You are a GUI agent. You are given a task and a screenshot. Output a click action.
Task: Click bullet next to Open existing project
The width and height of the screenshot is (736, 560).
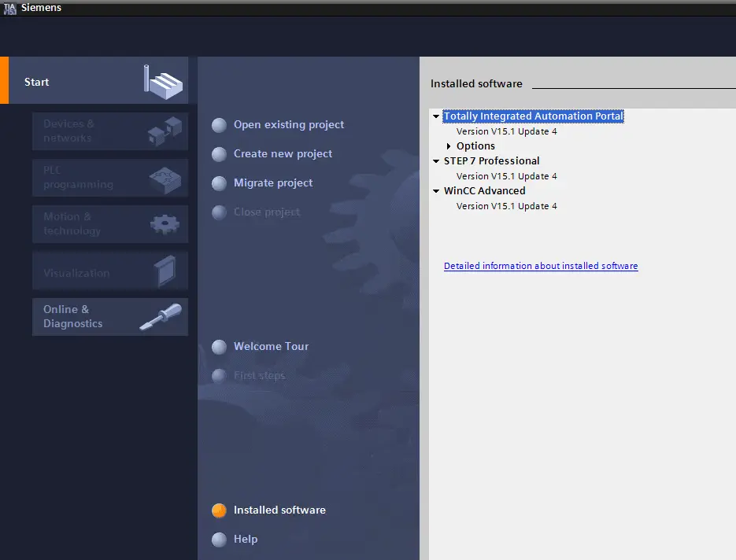[219, 125]
